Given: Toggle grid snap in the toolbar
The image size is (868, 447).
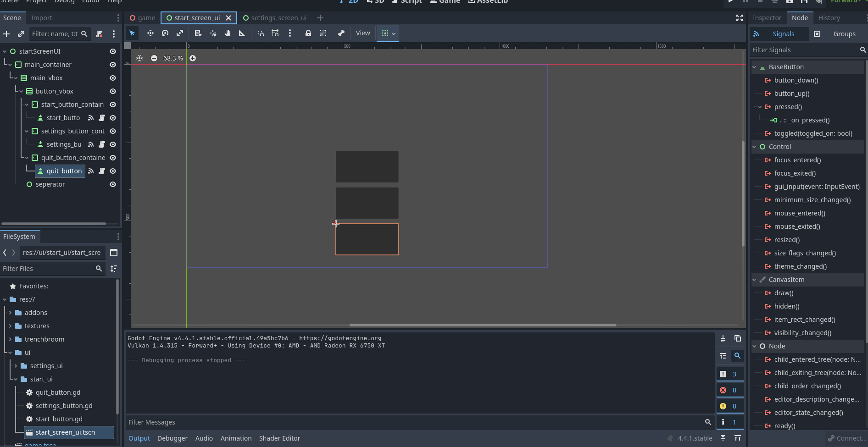Looking at the screenshot, I should tap(275, 33).
